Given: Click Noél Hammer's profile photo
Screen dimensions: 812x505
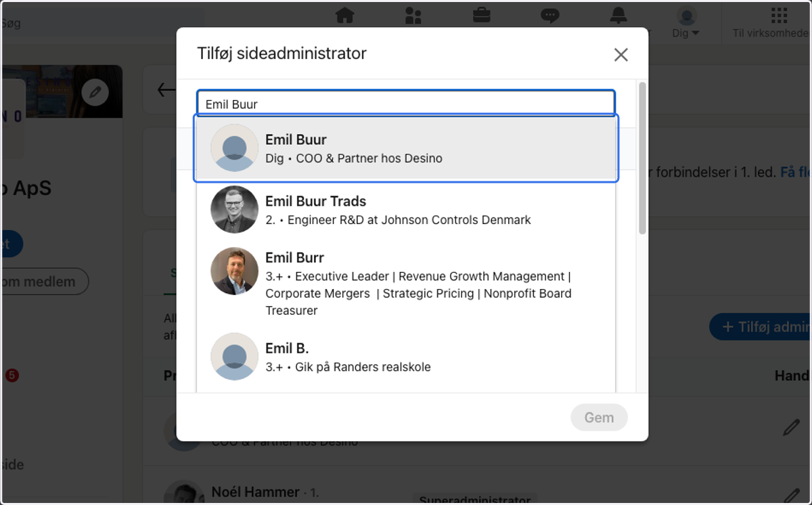Looking at the screenshot, I should click(183, 493).
